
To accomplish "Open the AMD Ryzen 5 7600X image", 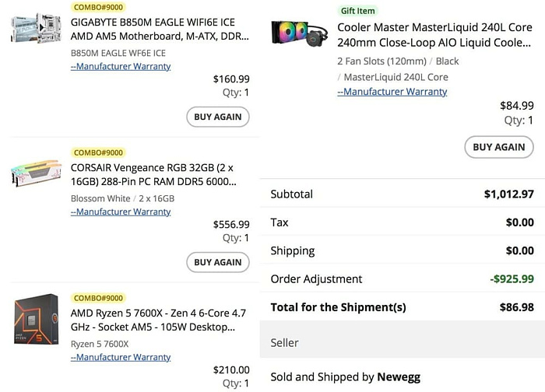I will tap(36, 320).
